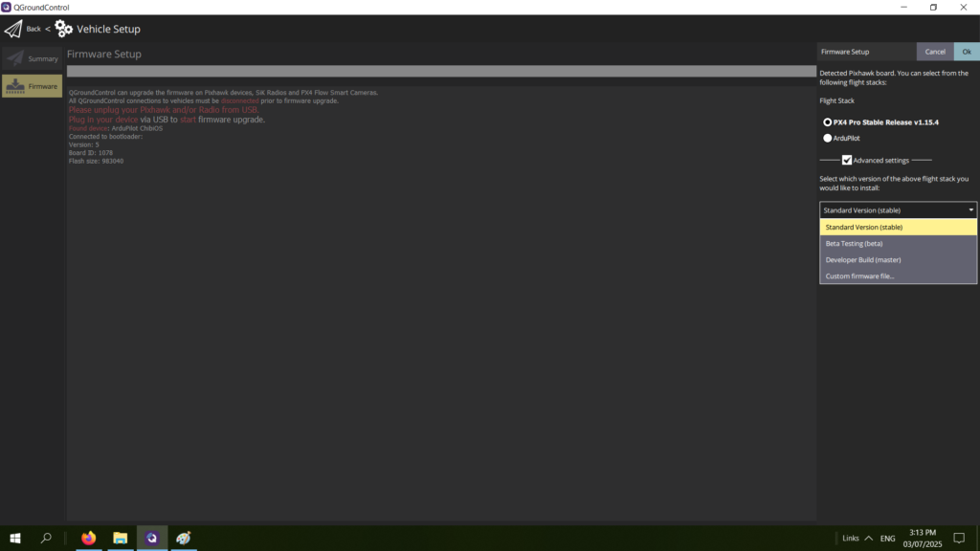Image resolution: width=980 pixels, height=551 pixels.
Task: Click the 'Found device: ArduPilot ChibiOS' line
Action: 116,129
